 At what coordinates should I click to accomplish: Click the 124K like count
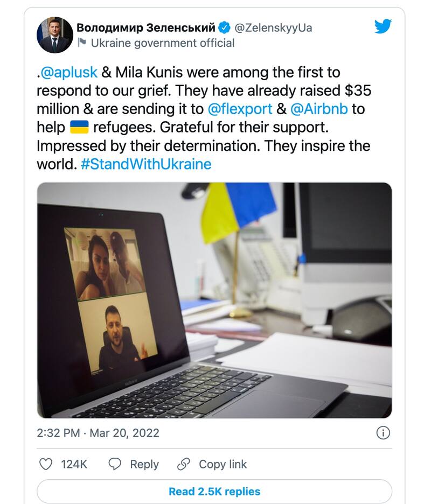[74, 464]
